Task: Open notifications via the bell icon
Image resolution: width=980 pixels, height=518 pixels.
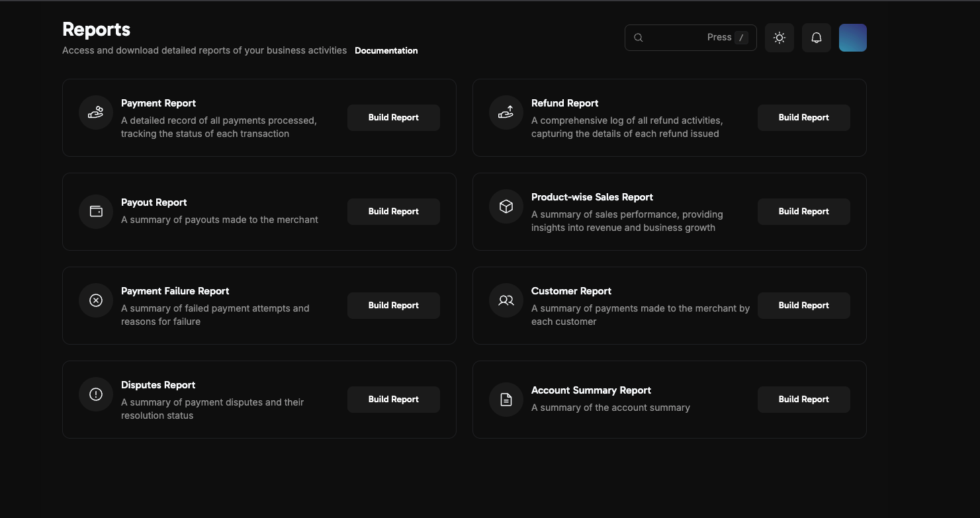Action: (816, 37)
